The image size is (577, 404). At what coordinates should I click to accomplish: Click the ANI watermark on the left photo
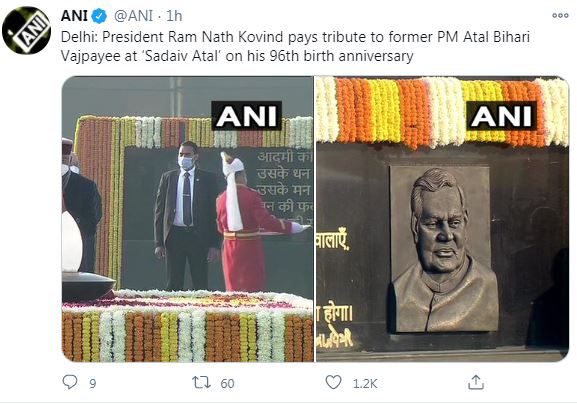pos(246,116)
